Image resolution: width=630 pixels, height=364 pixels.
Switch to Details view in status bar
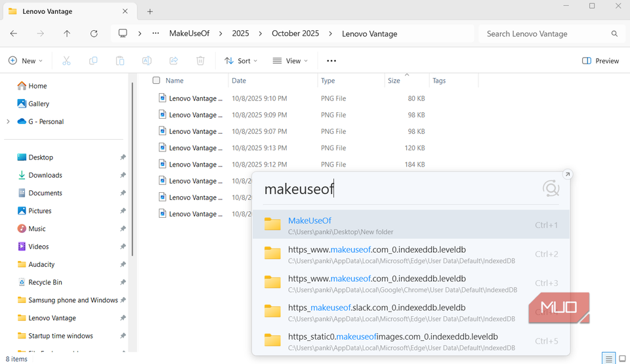(609, 358)
